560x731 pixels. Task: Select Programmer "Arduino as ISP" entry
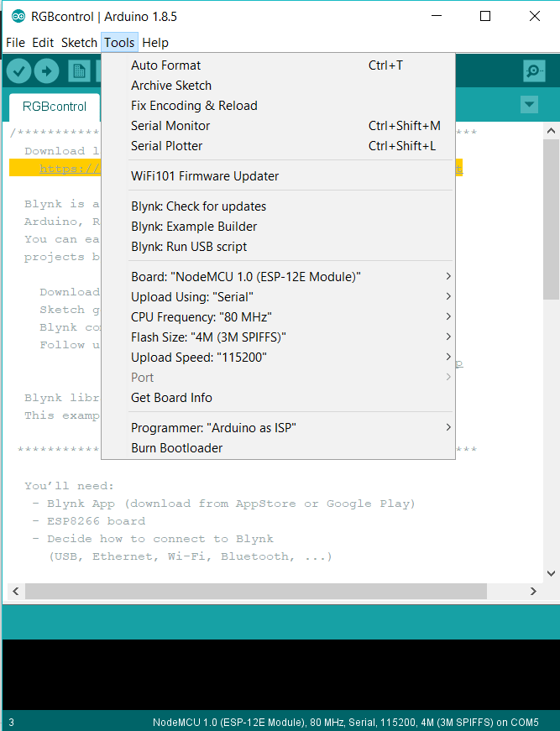point(278,427)
